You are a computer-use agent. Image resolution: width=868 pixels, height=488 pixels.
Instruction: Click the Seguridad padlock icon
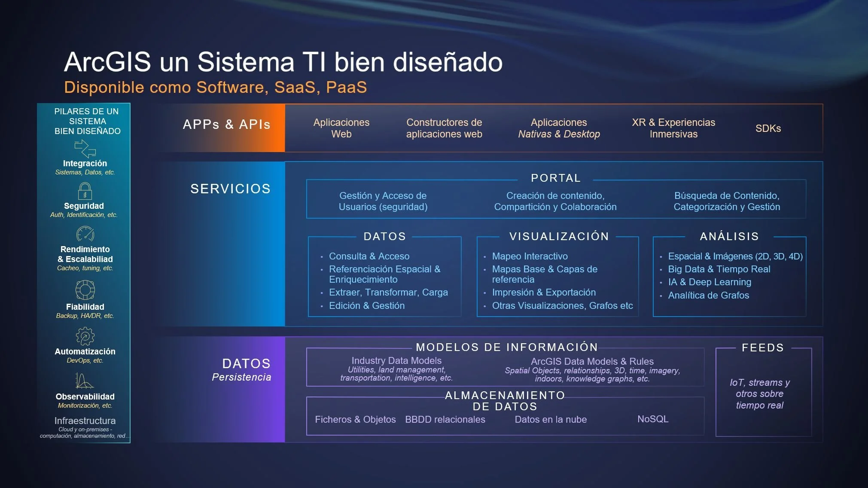[x=85, y=191]
